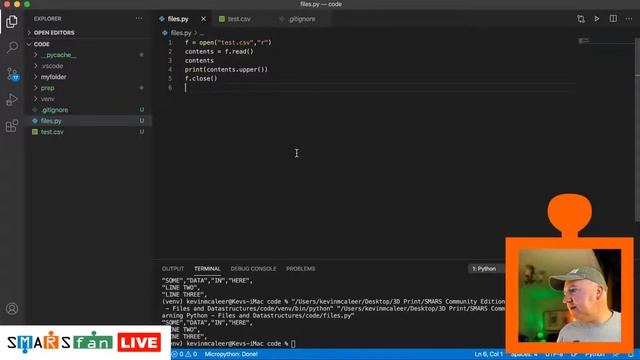Switch to the files.py tab
This screenshot has height=360, width=640.
point(178,19)
